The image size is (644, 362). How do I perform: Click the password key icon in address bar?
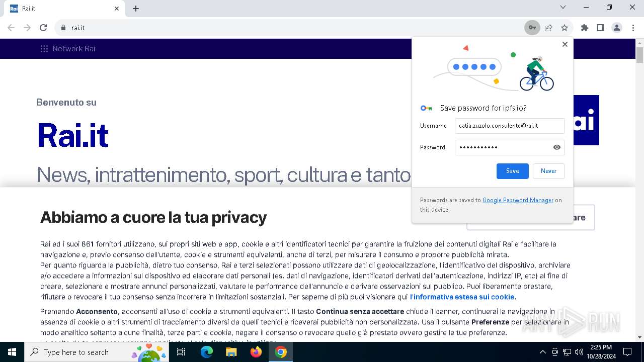click(x=532, y=28)
